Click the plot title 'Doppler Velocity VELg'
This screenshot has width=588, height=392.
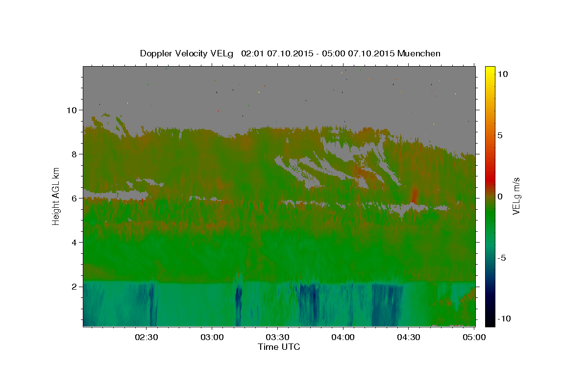(x=188, y=53)
